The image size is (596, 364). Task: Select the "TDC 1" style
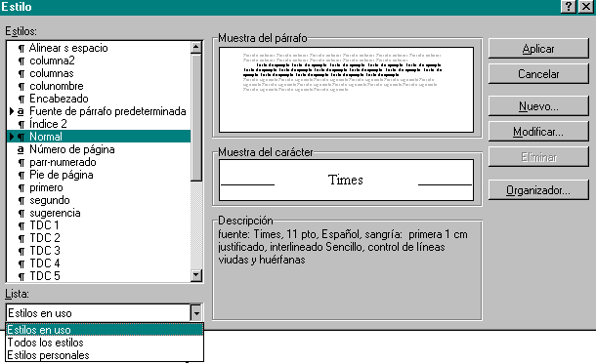[99, 225]
